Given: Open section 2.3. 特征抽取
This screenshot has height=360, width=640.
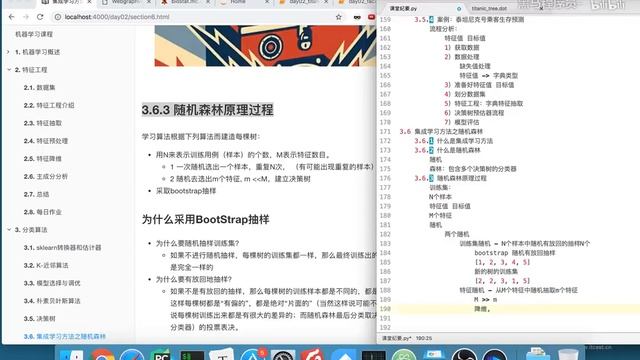Looking at the screenshot, I should [x=43, y=123].
